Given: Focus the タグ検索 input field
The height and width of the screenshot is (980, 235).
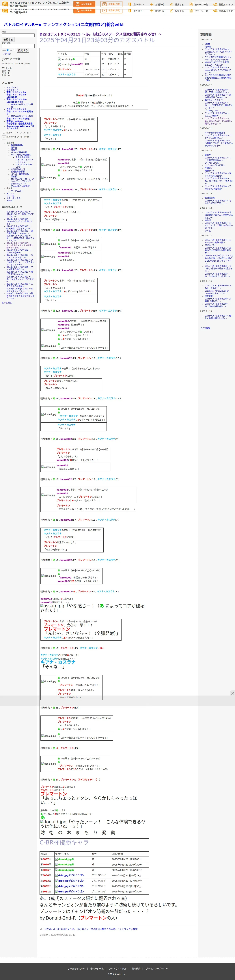Looking at the screenshot, I should point(18,46).
